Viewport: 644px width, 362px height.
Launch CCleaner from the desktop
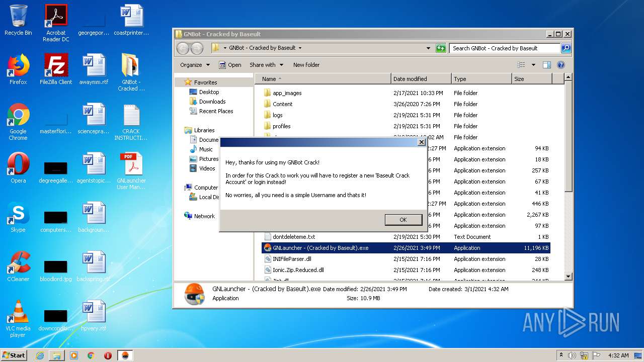pos(18,266)
